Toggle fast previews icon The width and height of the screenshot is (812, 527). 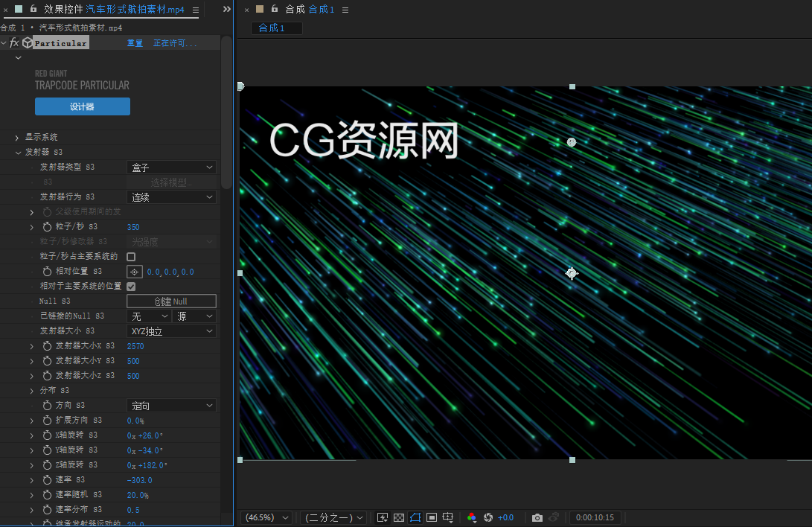[x=383, y=517]
